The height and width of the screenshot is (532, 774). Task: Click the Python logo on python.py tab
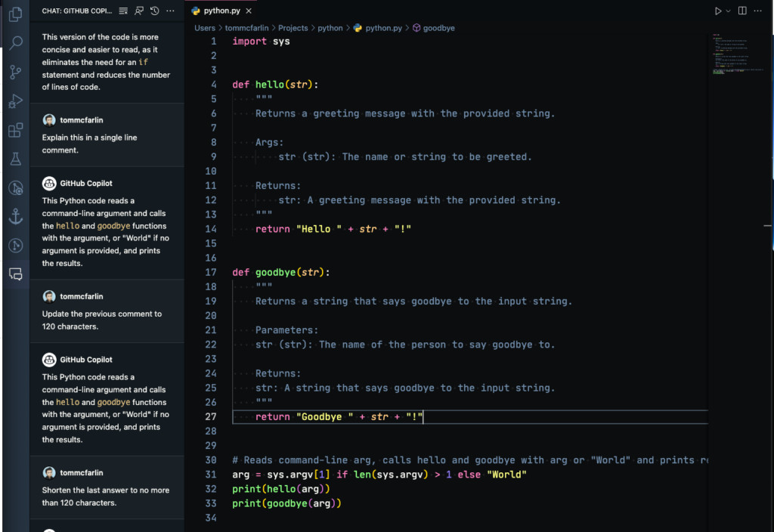coord(196,11)
